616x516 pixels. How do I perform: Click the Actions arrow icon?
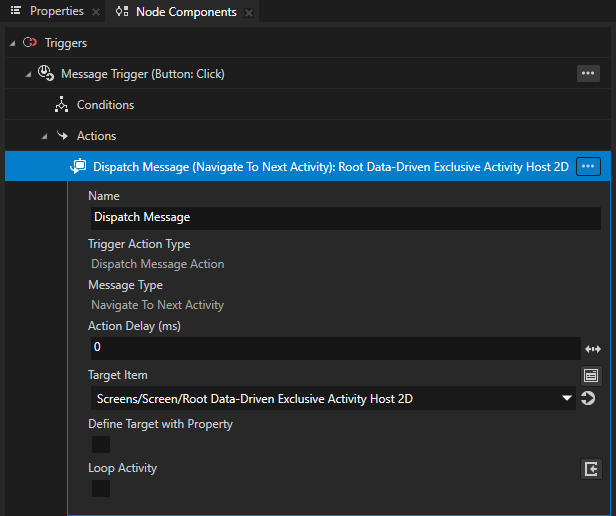(x=62, y=136)
